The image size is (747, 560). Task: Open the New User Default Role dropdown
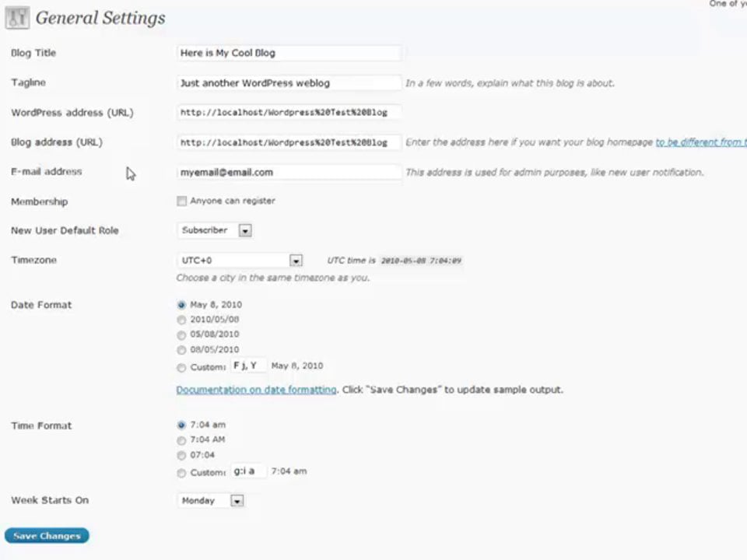(215, 230)
